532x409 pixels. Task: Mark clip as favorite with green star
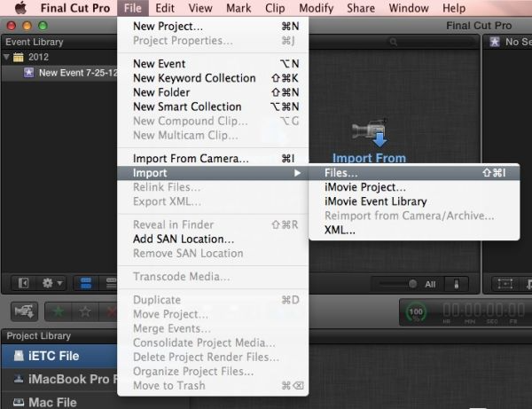point(59,311)
